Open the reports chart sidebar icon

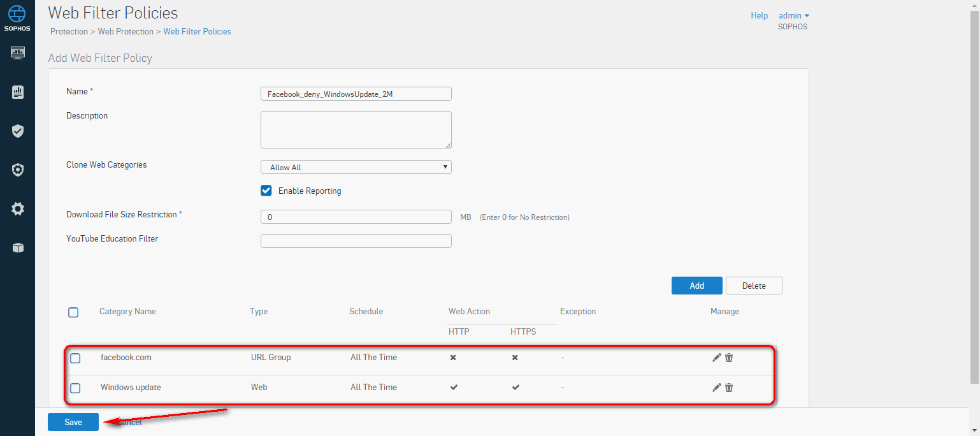(18, 92)
